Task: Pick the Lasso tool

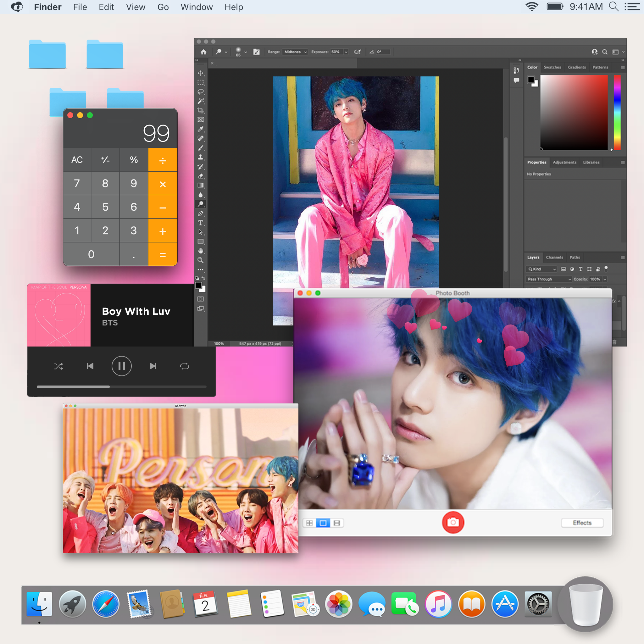Action: [x=200, y=91]
